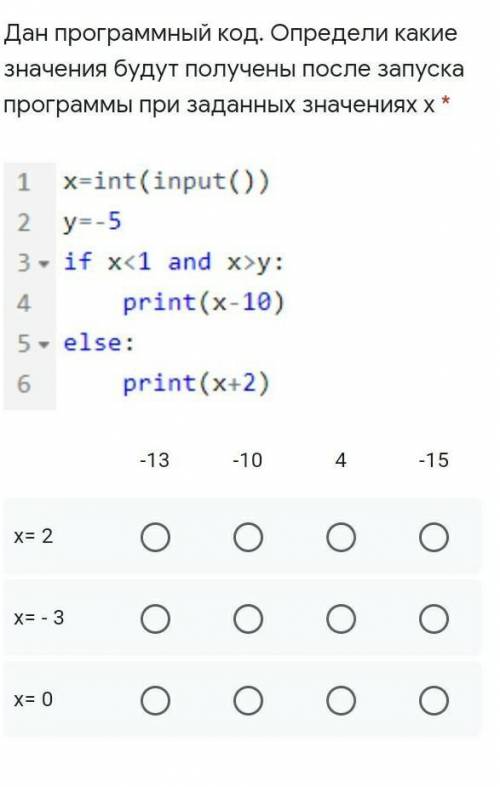Select -13 for row x= 2

(155, 538)
